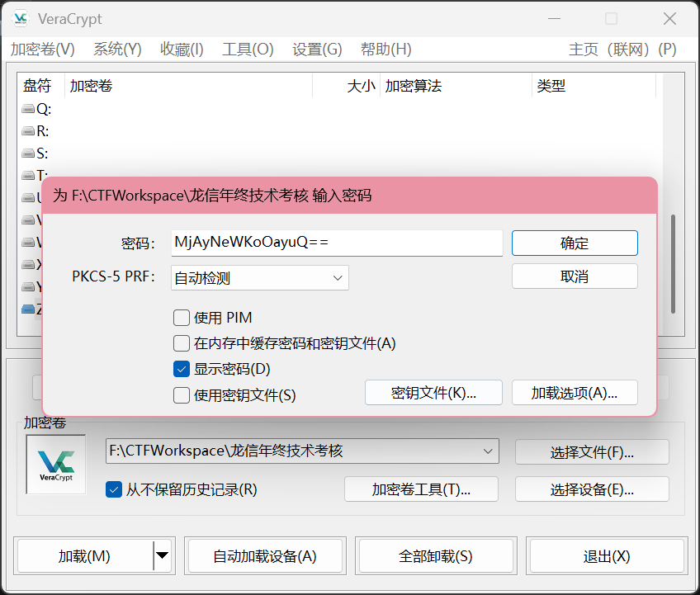Open the 系统(Y) menu
Viewport: 700px width, 595px height.
[117, 49]
